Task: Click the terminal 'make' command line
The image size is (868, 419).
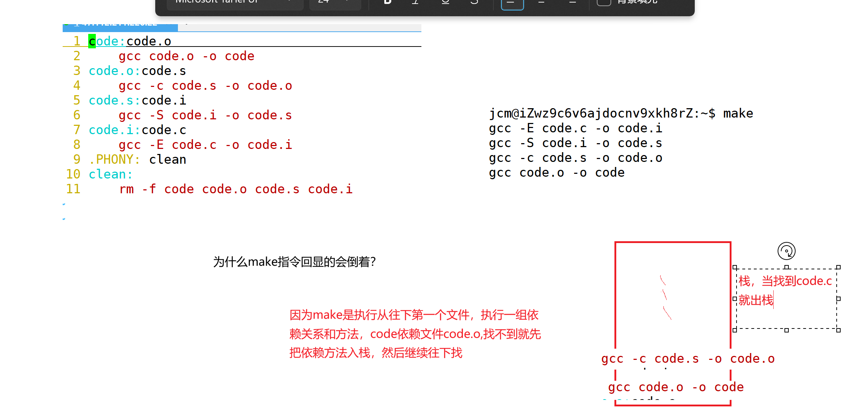Action: tap(621, 114)
